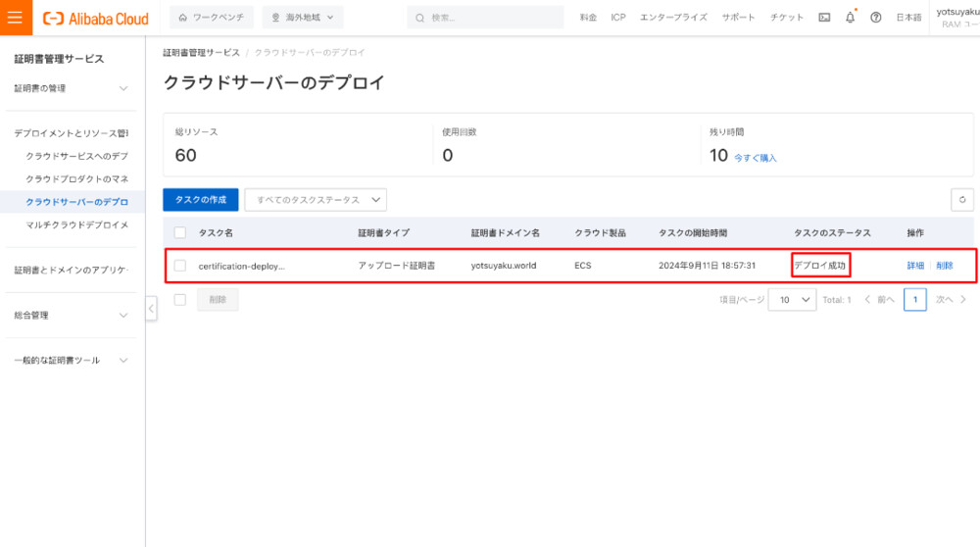Go to next page arrow 次へ
This screenshot has height=547, width=980.
[x=951, y=300]
